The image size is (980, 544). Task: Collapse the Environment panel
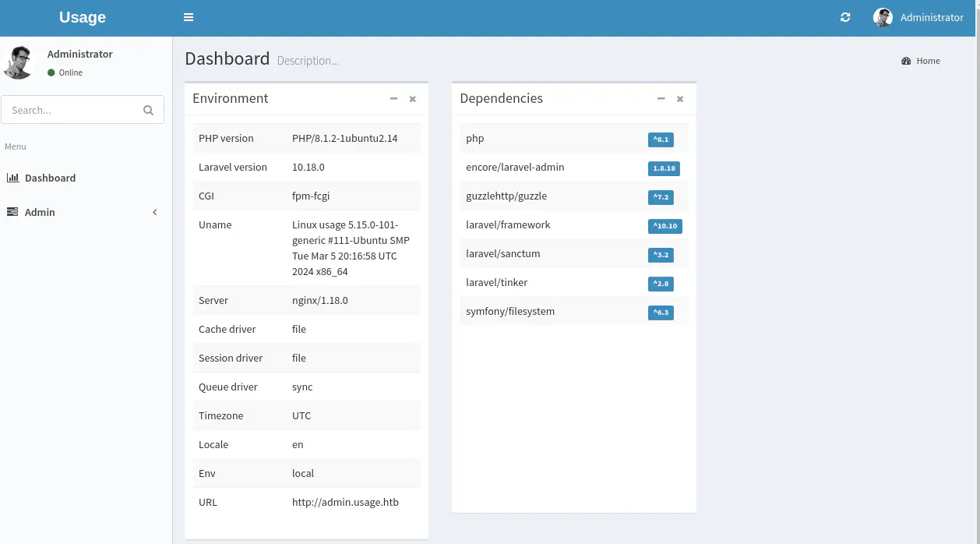[393, 99]
